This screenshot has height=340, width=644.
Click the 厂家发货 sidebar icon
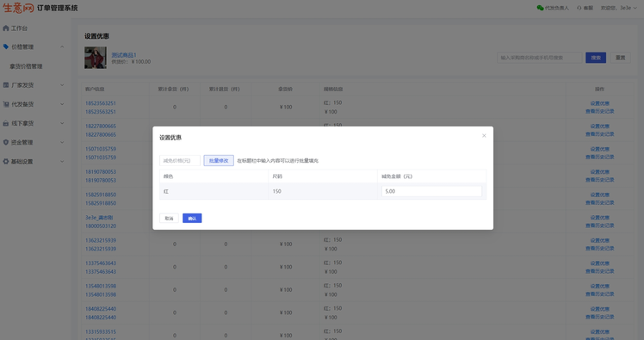point(6,85)
